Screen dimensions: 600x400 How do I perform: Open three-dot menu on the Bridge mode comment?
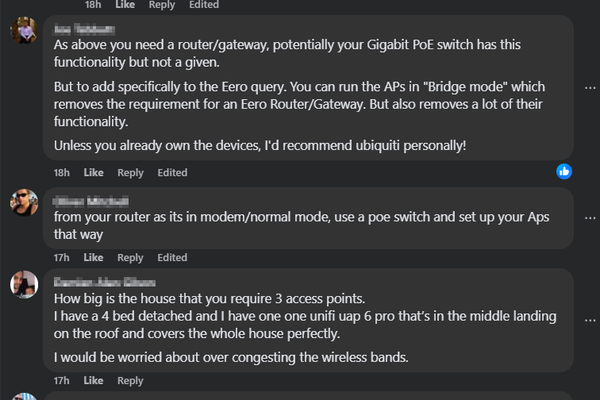pos(590,88)
